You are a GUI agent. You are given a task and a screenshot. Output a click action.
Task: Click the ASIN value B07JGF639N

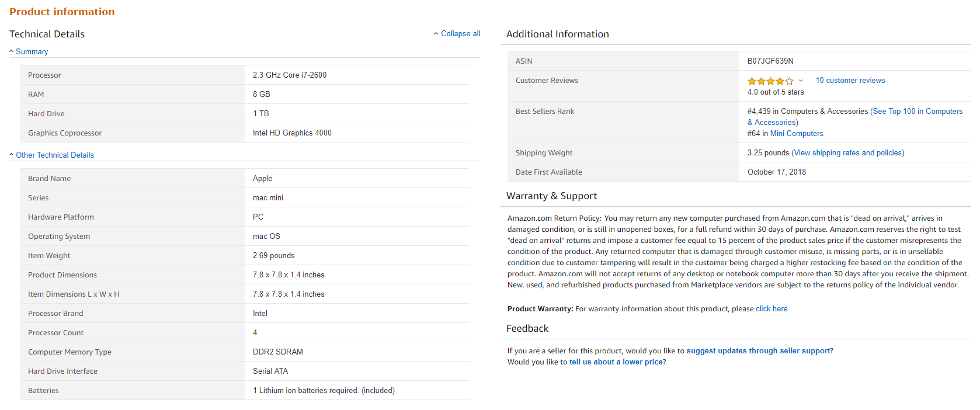pos(770,61)
